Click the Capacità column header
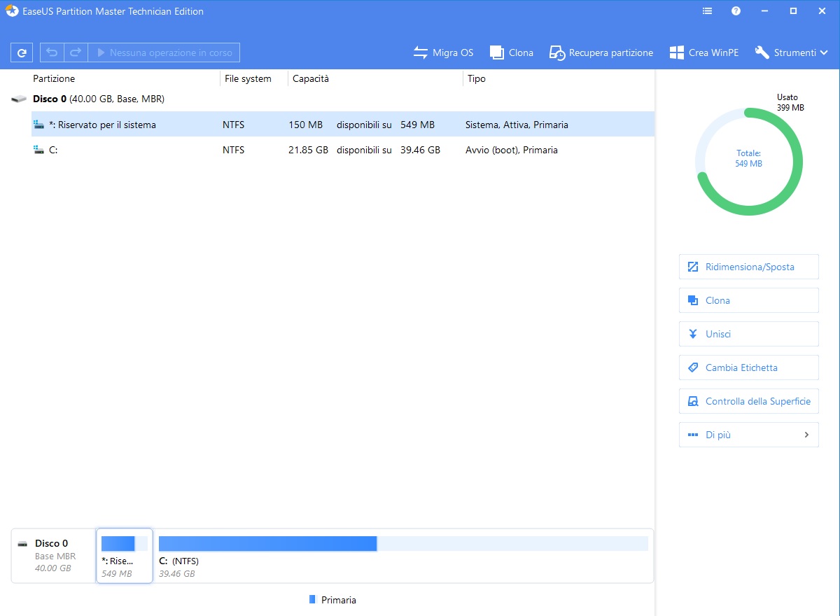Screen dimensions: 840x616 (x=311, y=78)
